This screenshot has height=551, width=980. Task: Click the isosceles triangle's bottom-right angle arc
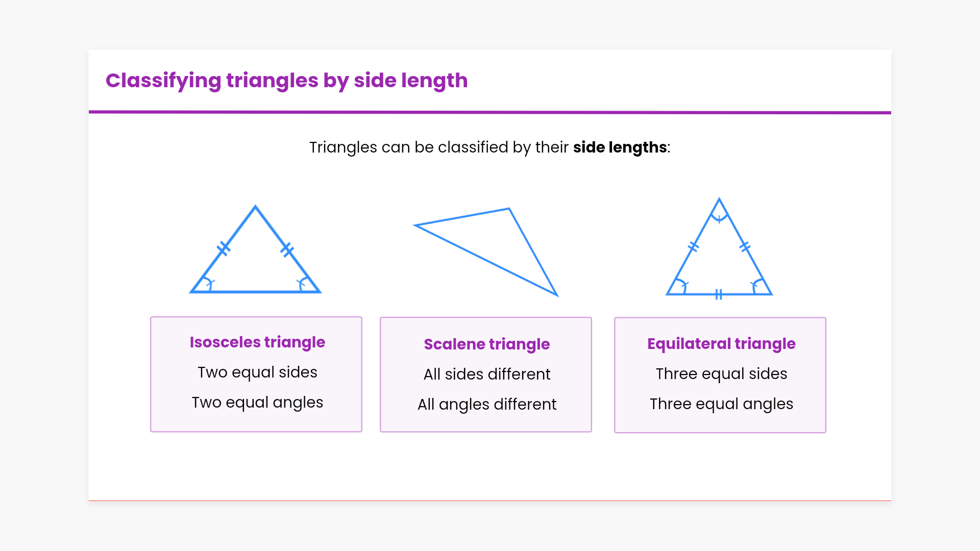(x=302, y=283)
